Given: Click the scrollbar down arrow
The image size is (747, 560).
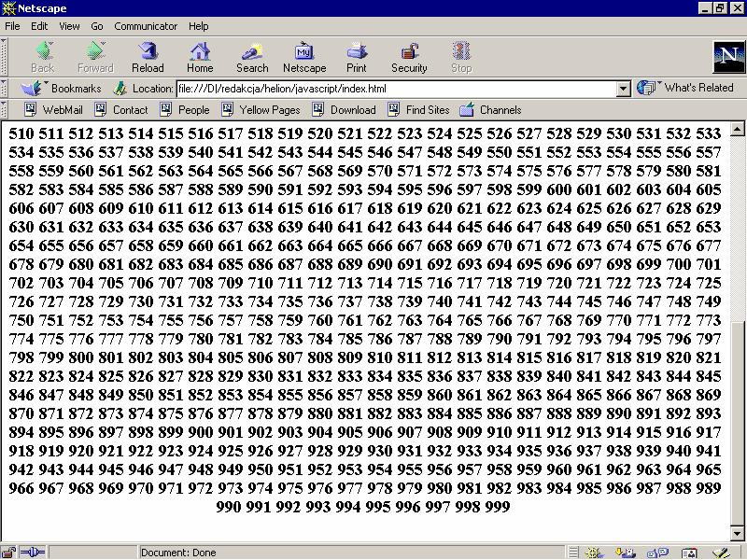Looking at the screenshot, I should coord(738,534).
